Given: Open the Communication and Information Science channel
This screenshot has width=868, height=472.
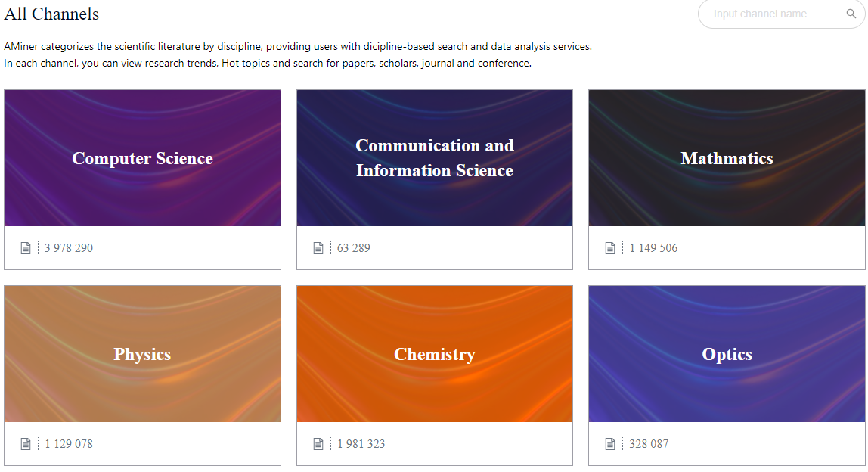Looking at the screenshot, I should pos(435,158).
